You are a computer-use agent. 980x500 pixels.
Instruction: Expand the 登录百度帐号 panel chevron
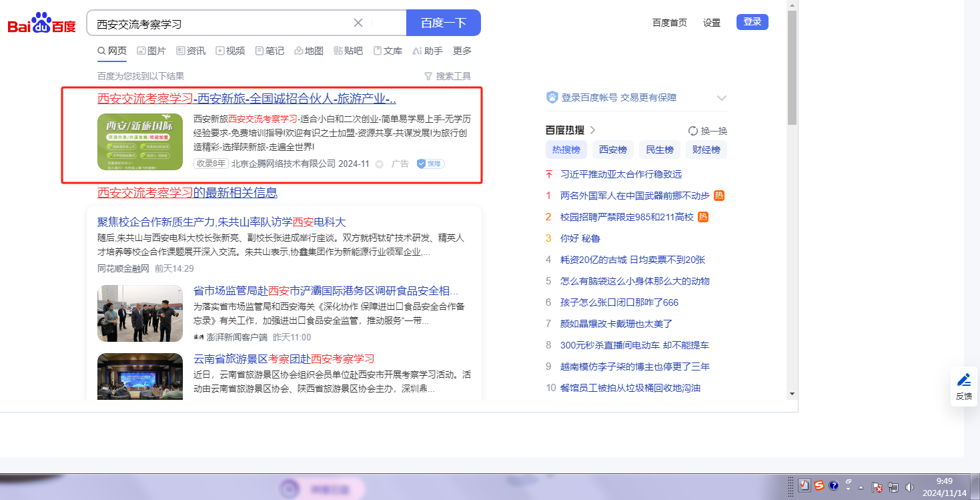point(721,98)
